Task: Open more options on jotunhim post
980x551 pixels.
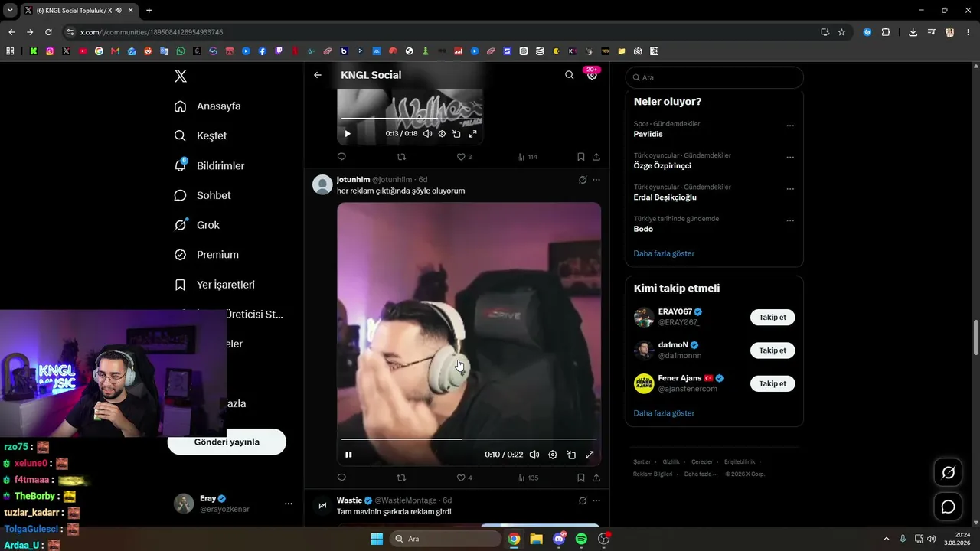Action: click(x=596, y=180)
